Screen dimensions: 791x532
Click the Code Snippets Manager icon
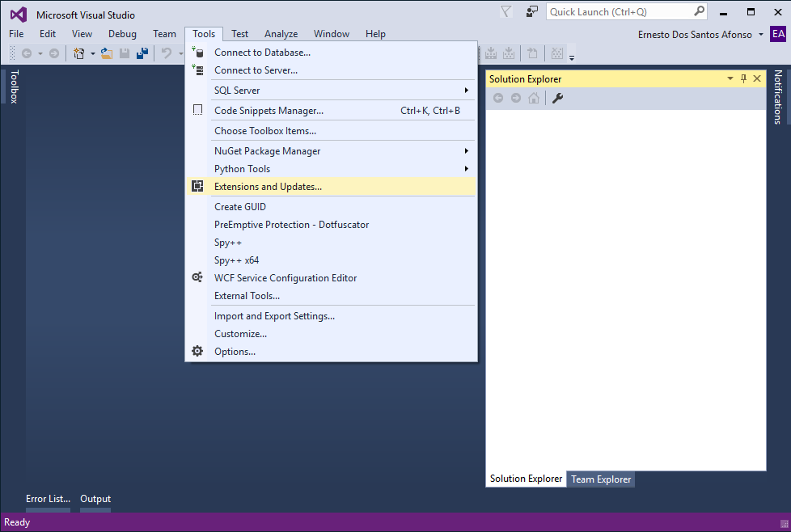click(197, 110)
